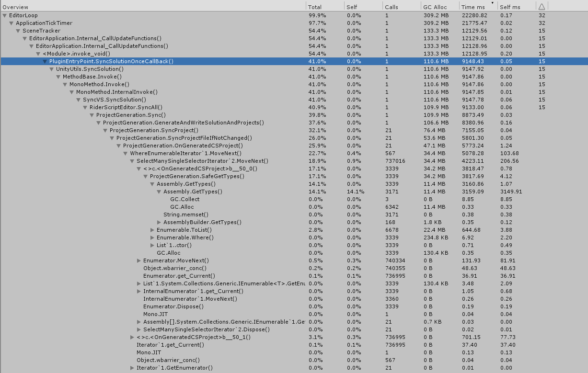Select Mono.JIT row with 0.13 ms

point(294,352)
